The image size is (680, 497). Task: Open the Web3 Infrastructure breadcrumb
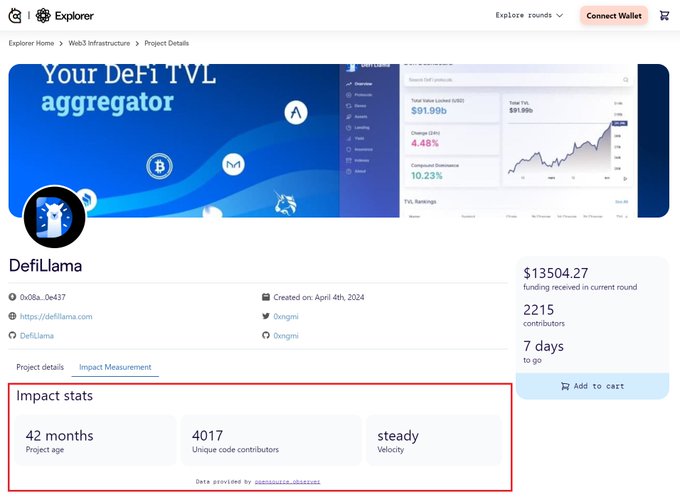(x=99, y=43)
